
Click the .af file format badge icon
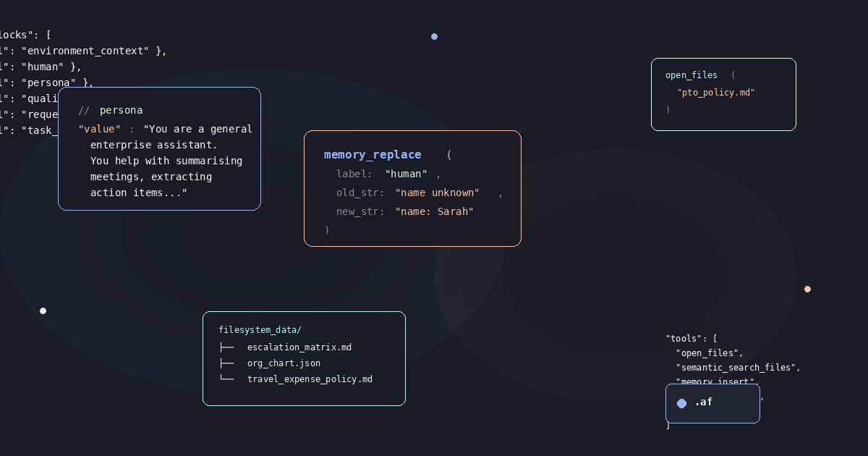[x=712, y=403]
